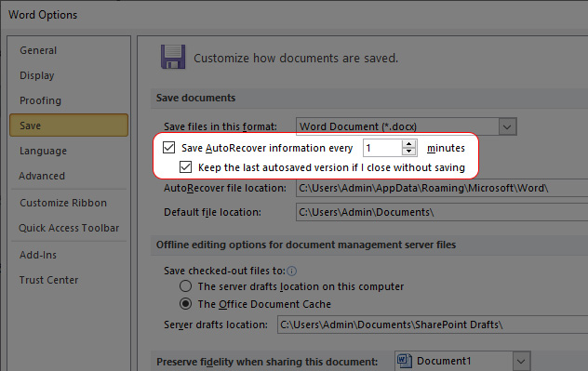Click the Server drafts location field
Image resolution: width=588 pixels, height=371 pixels.
point(433,325)
